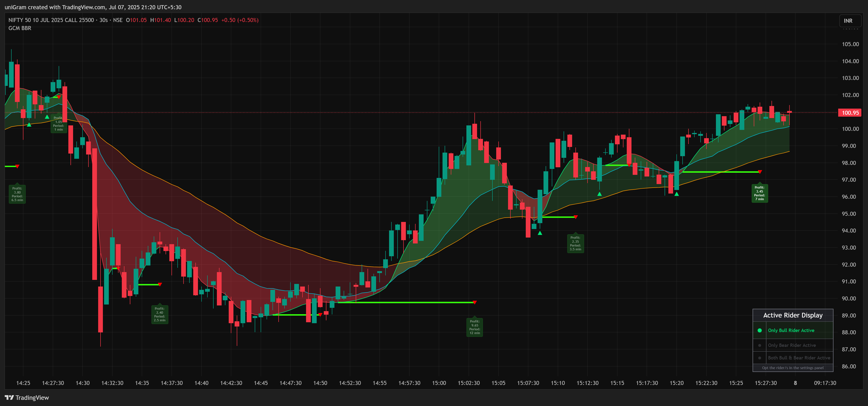Click the Only Bull Rider Active text

(791, 331)
